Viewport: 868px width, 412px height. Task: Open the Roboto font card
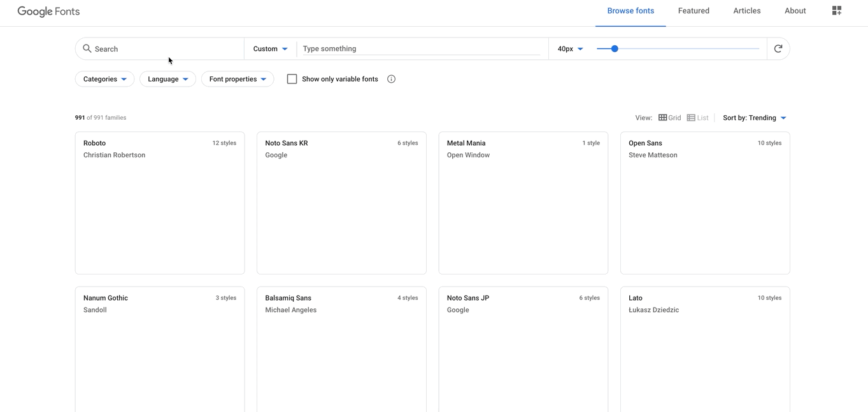pyautogui.click(x=159, y=202)
